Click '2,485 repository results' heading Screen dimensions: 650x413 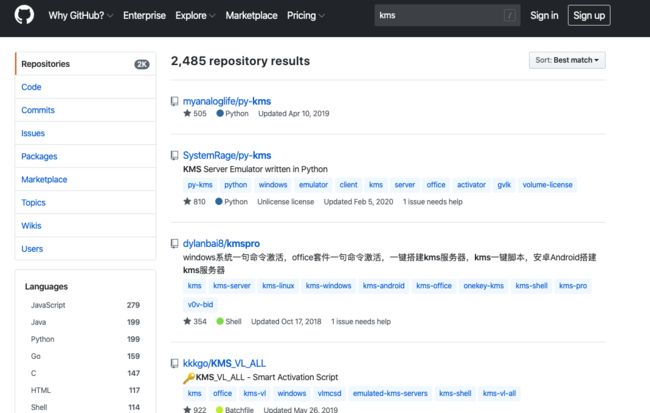coord(240,61)
